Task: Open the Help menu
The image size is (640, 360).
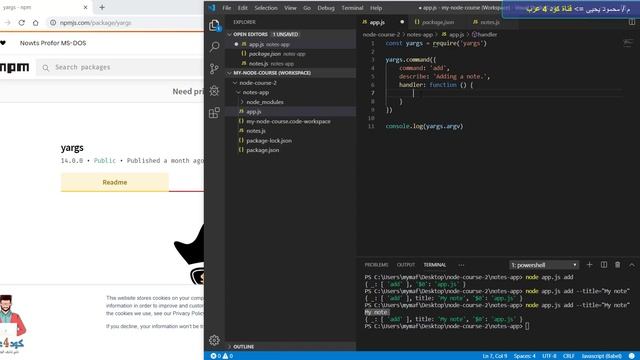Action: point(376,8)
